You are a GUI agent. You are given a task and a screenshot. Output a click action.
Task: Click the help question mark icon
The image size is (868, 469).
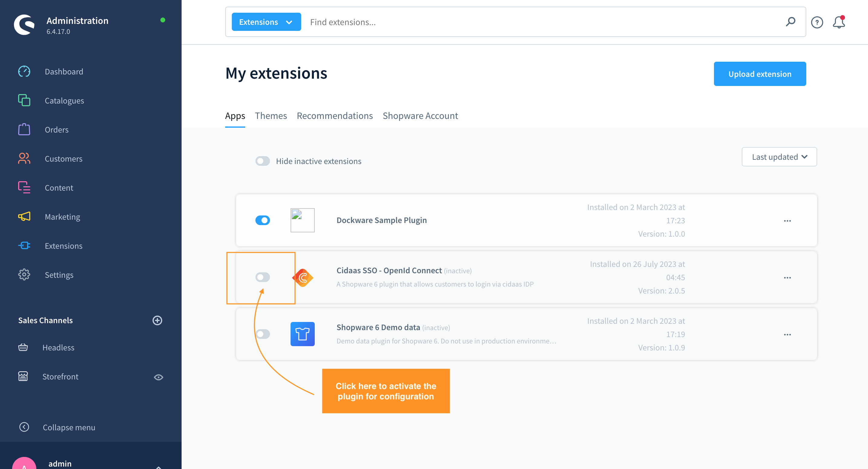click(x=817, y=22)
